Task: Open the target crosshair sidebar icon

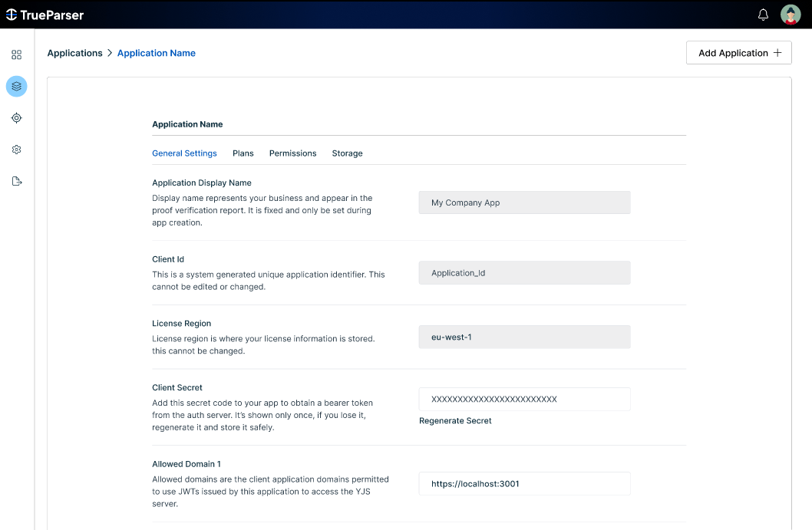Action: (17, 118)
